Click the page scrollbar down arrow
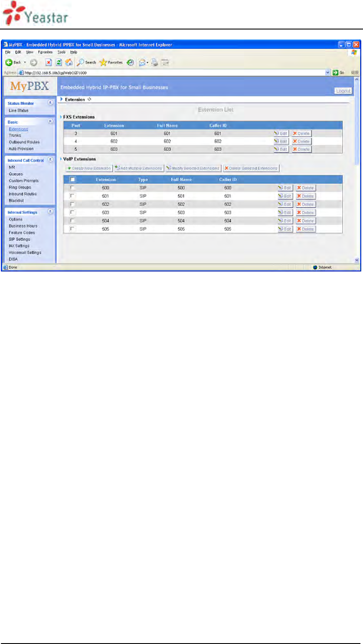 coord(357,261)
